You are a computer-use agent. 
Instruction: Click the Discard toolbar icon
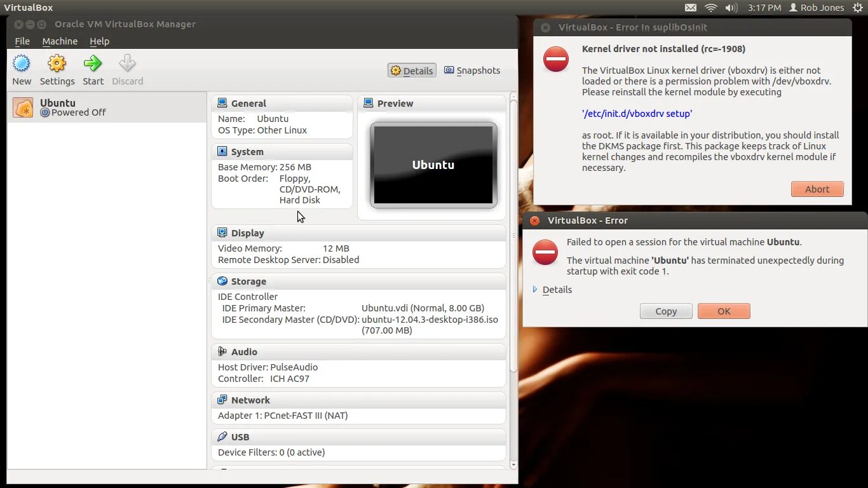pos(128,64)
